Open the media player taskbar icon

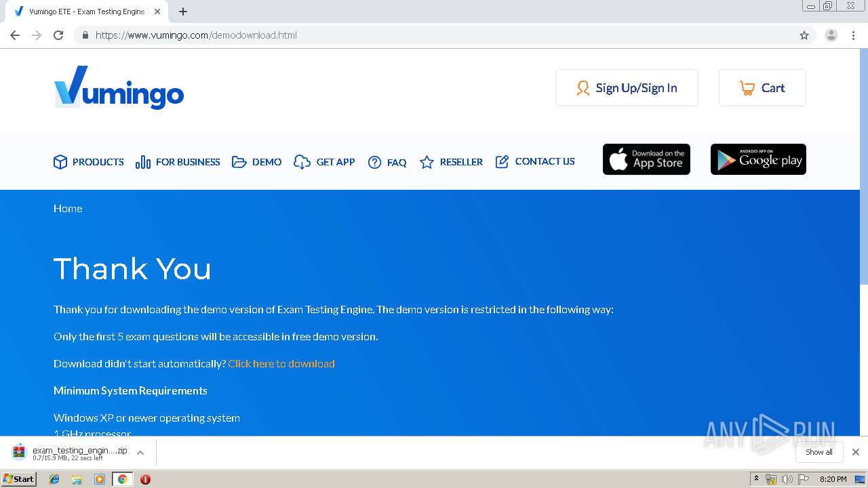(100, 479)
